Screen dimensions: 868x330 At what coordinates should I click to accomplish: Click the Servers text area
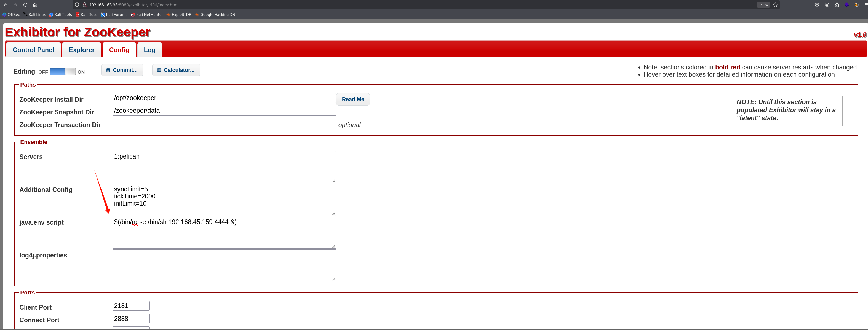[224, 167]
